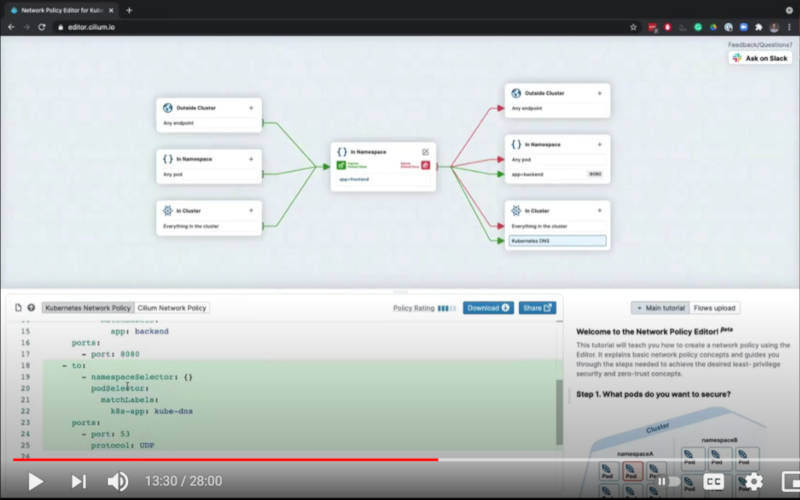
Task: Reload the browser page
Action: click(x=42, y=27)
